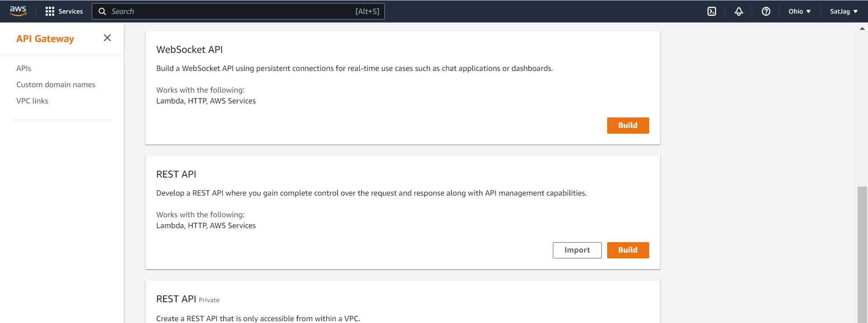Select APIs in the sidebar

coord(24,68)
